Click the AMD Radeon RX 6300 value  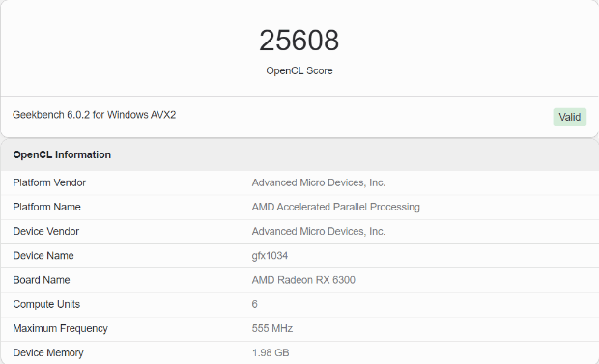tap(303, 280)
